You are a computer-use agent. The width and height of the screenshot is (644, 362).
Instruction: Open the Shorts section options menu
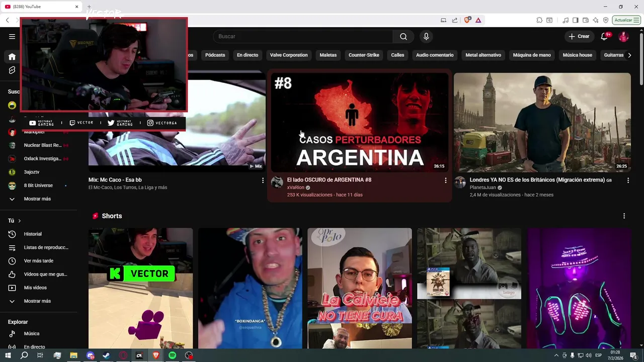[624, 216]
